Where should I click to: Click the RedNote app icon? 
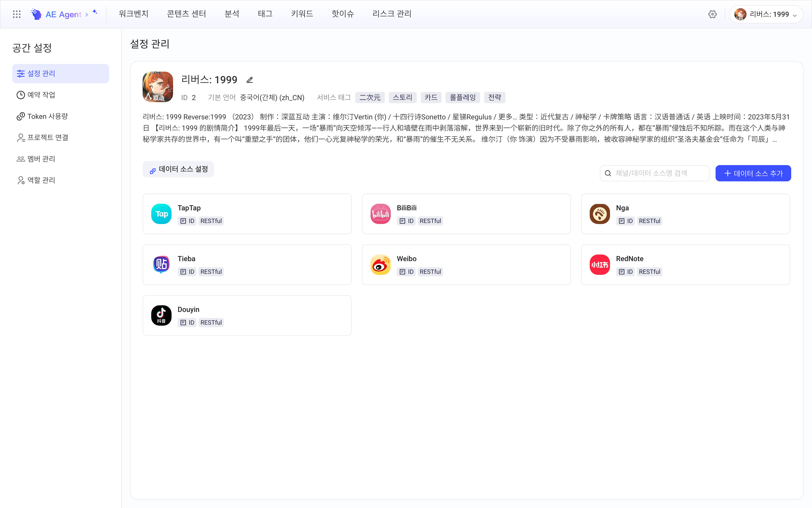tap(600, 264)
